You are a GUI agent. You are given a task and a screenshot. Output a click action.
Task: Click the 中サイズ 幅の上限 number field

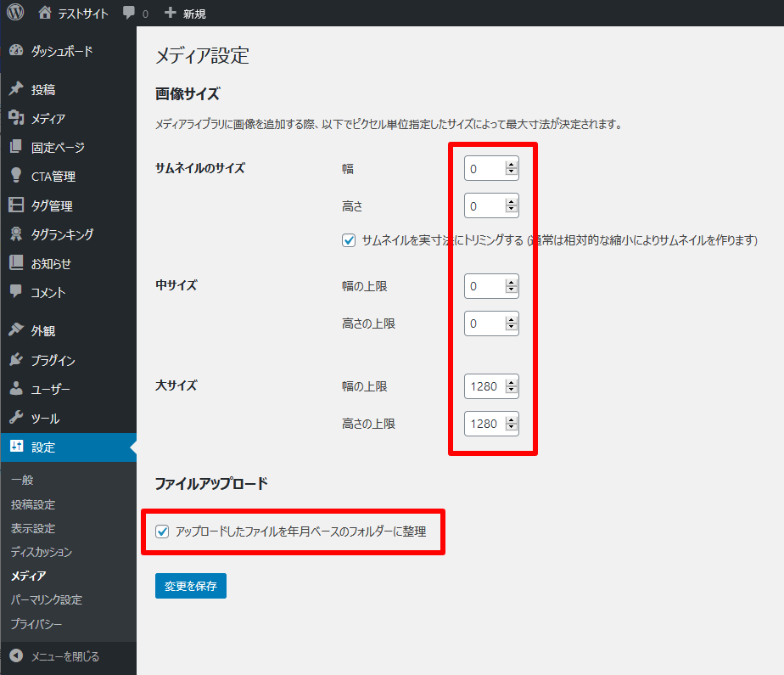(491, 286)
